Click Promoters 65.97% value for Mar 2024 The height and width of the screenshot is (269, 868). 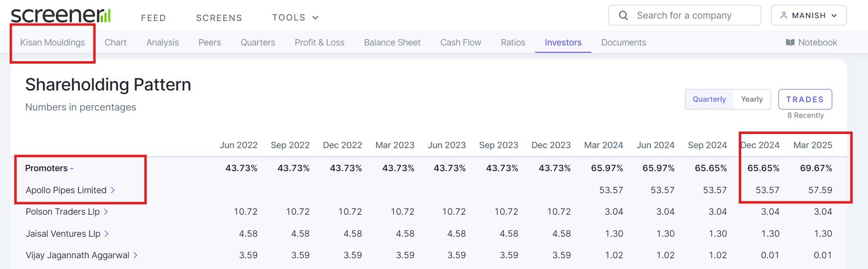[607, 168]
